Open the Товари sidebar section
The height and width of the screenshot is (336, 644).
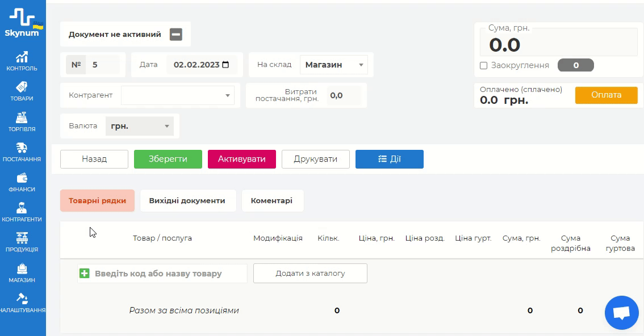[x=22, y=91]
